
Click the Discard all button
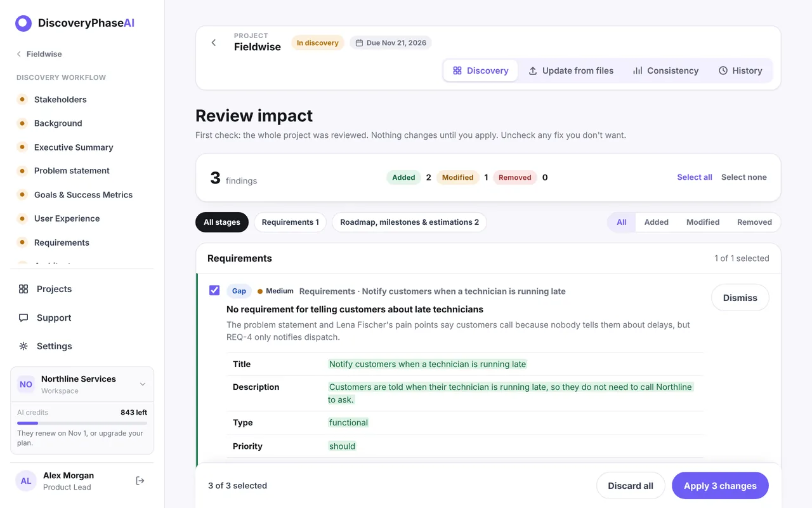point(631,486)
